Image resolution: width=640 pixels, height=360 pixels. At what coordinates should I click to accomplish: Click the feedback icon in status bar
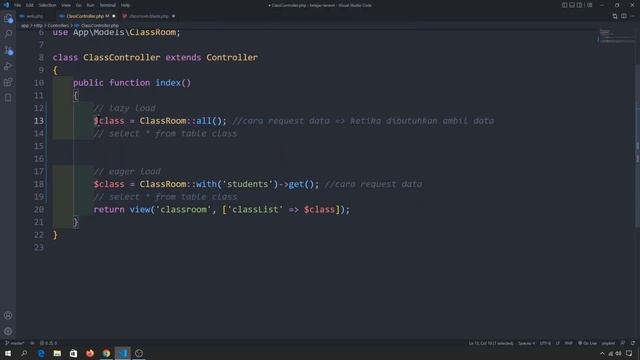point(622,343)
